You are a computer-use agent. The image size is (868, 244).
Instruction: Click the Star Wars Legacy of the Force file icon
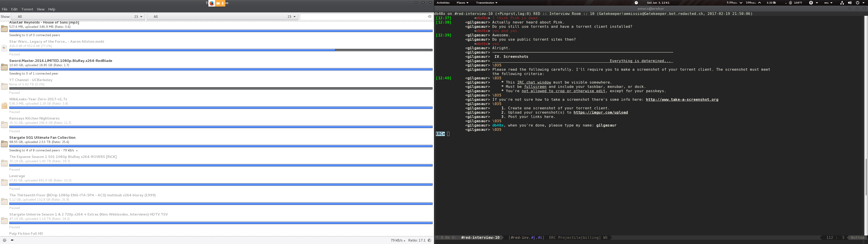click(4, 48)
